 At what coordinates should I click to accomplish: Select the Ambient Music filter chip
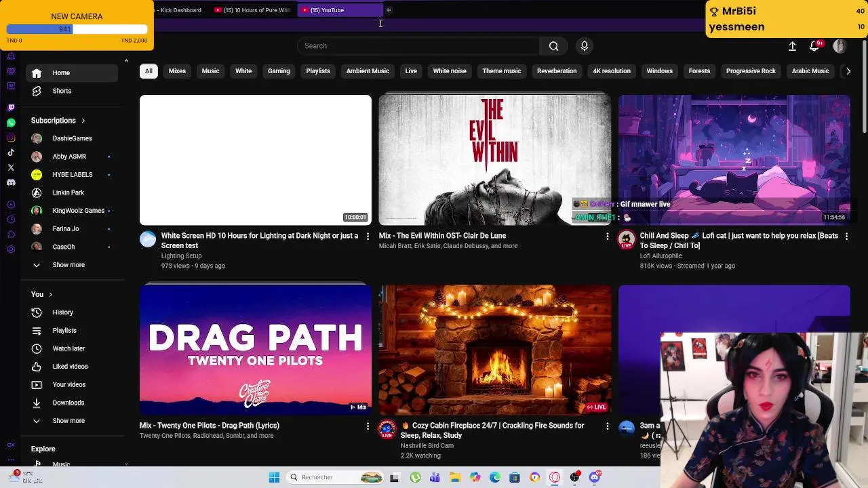368,71
